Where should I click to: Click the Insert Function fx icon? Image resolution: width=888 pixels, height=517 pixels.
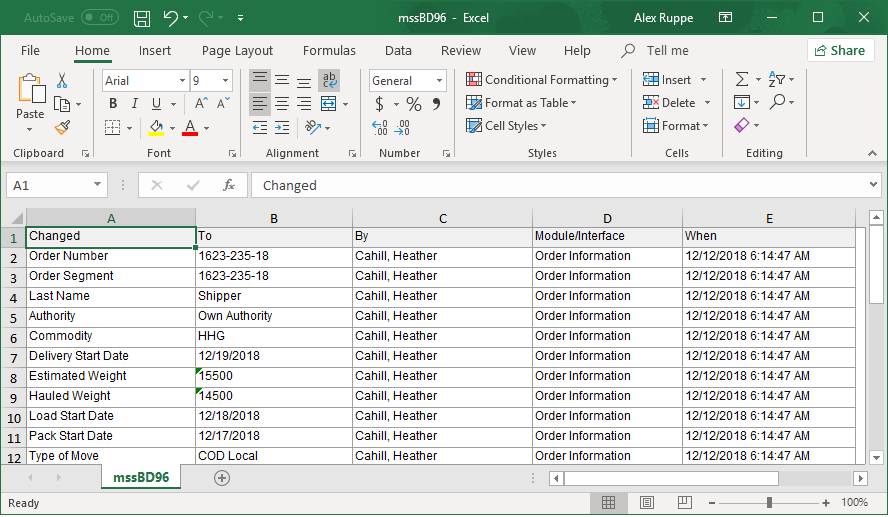(229, 185)
